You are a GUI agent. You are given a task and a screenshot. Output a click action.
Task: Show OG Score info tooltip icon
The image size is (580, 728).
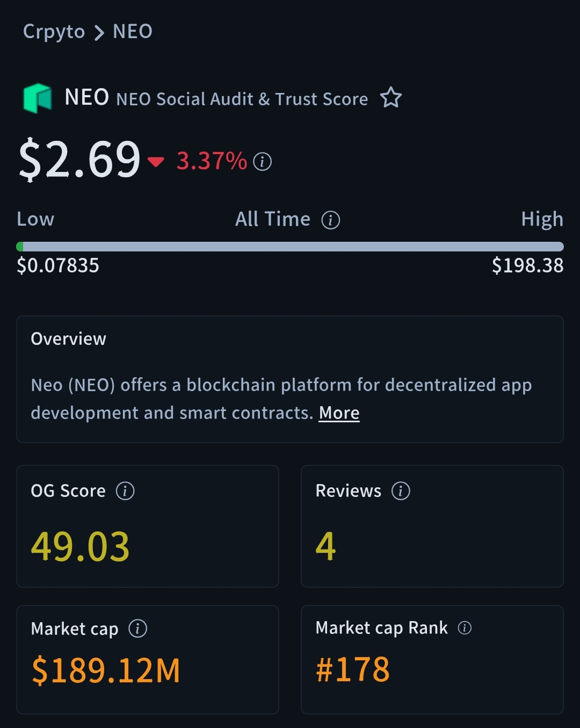[125, 491]
